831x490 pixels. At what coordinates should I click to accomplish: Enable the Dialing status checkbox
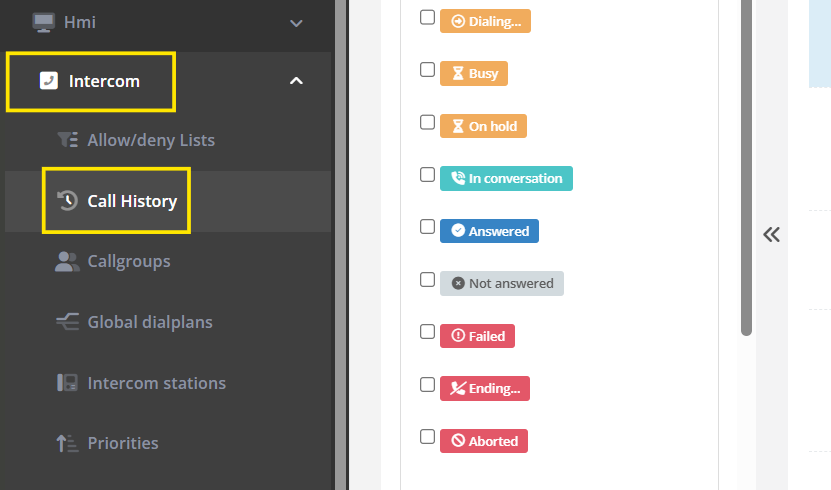tap(427, 17)
